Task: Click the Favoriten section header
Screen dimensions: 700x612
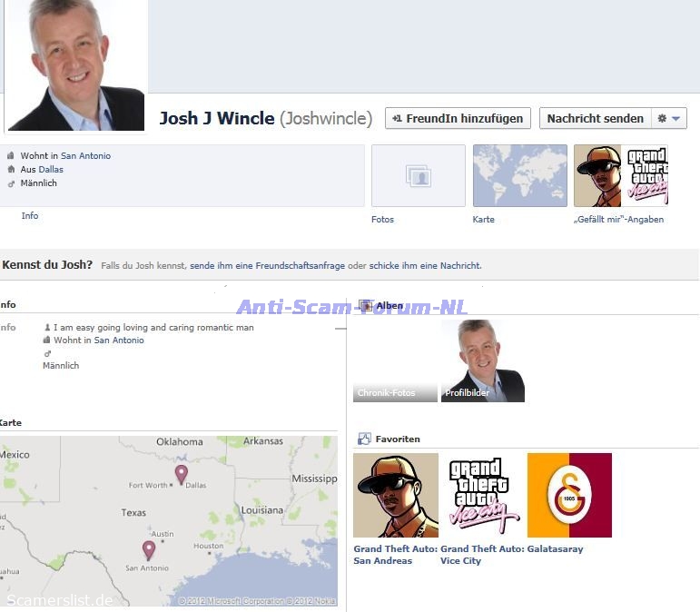Action: pyautogui.click(x=397, y=439)
